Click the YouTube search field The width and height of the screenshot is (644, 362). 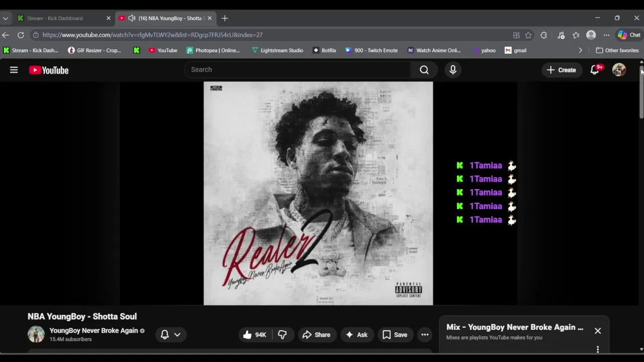coord(297,69)
